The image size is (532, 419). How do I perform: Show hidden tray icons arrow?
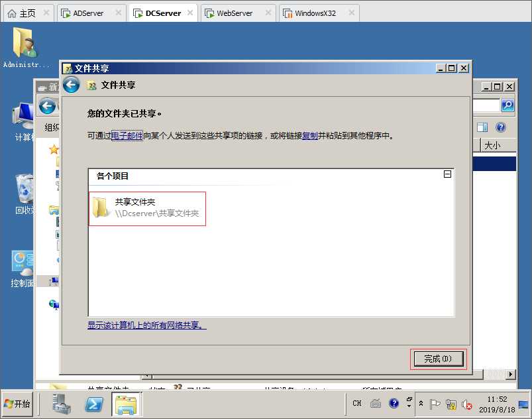[x=421, y=403]
